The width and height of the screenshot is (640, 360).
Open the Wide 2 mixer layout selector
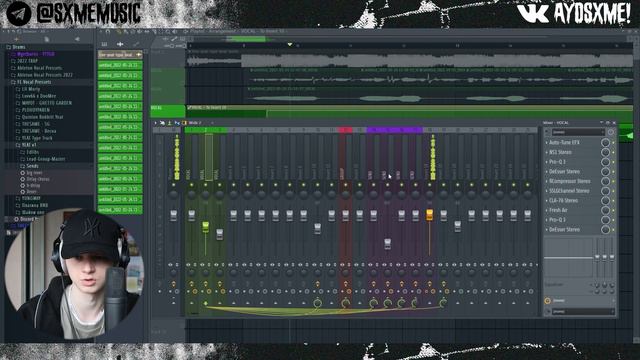195,123
